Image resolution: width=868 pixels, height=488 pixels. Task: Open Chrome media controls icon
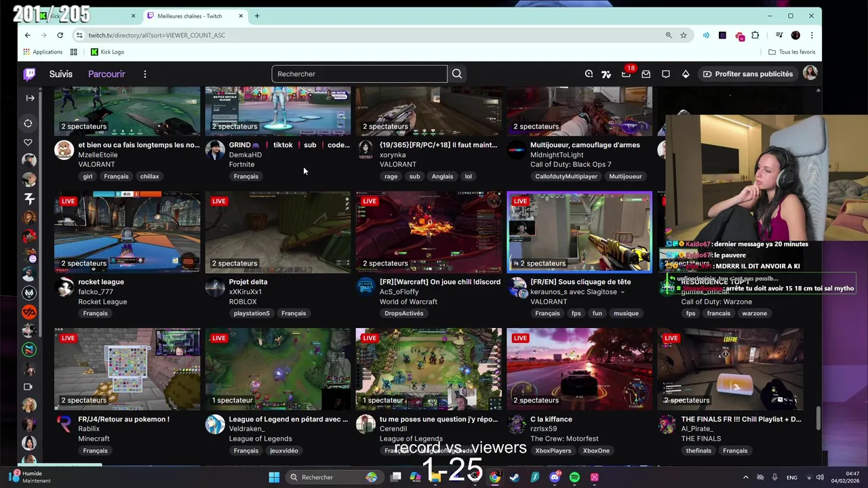[779, 35]
